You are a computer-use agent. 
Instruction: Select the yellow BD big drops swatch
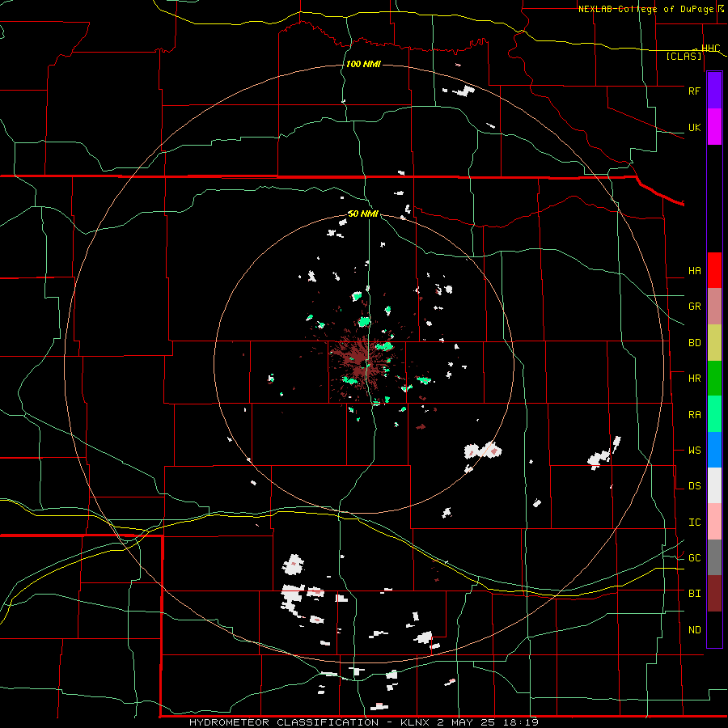click(x=714, y=343)
